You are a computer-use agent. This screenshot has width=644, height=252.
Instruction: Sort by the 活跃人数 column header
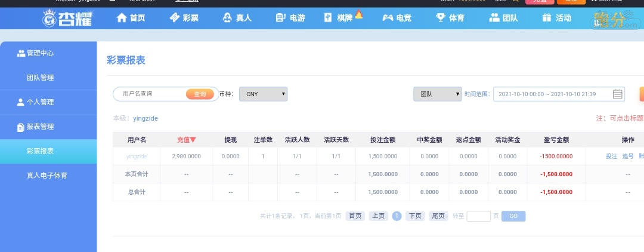(297, 140)
